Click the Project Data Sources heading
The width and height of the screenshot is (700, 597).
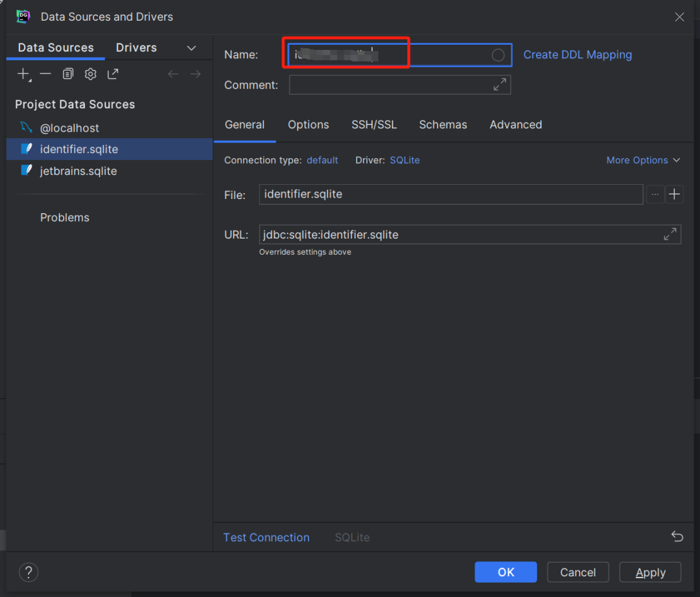(75, 104)
